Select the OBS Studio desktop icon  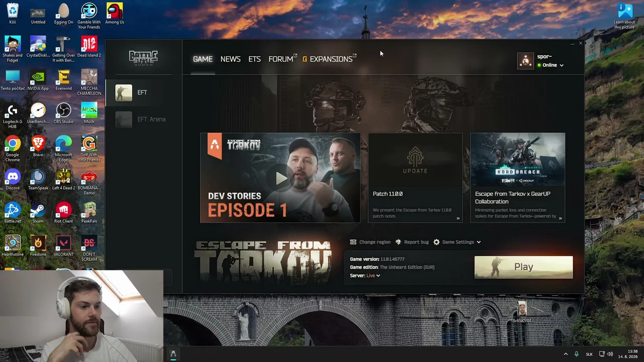point(63,113)
